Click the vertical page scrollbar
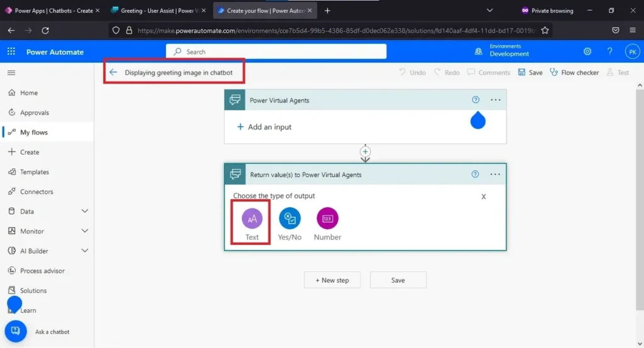Image resolution: width=644 pixels, height=348 pixels. tap(640, 198)
